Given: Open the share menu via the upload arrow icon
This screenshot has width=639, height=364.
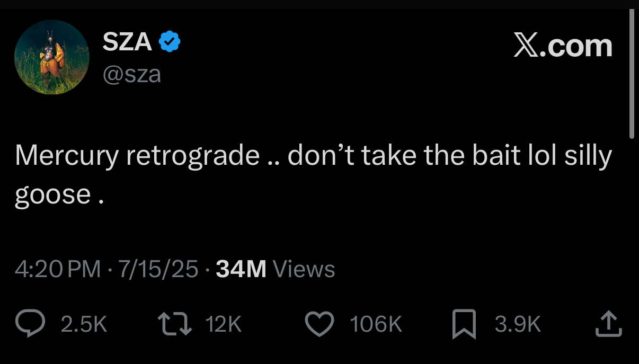Looking at the screenshot, I should pyautogui.click(x=607, y=324).
